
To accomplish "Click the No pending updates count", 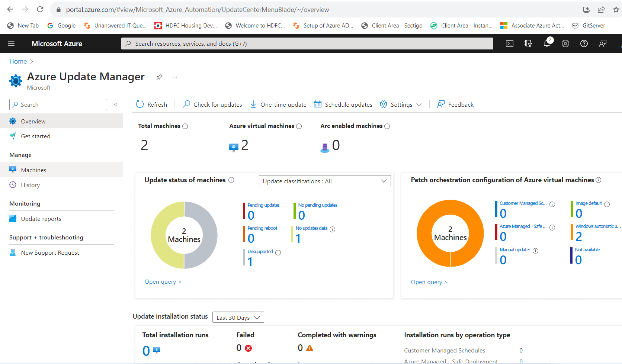I will [x=302, y=215].
